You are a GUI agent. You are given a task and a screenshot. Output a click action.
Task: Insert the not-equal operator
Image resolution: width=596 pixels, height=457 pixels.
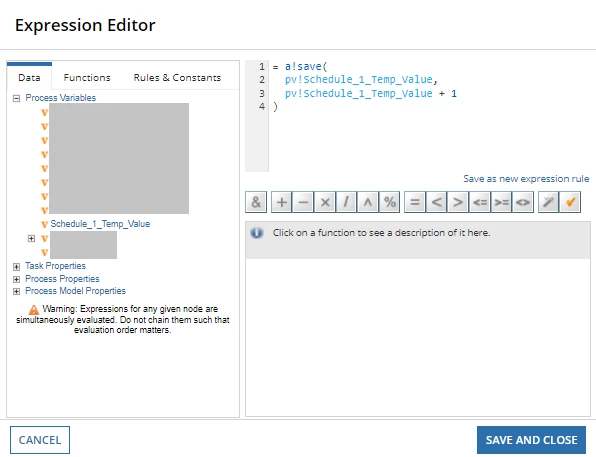pyautogui.click(x=523, y=202)
